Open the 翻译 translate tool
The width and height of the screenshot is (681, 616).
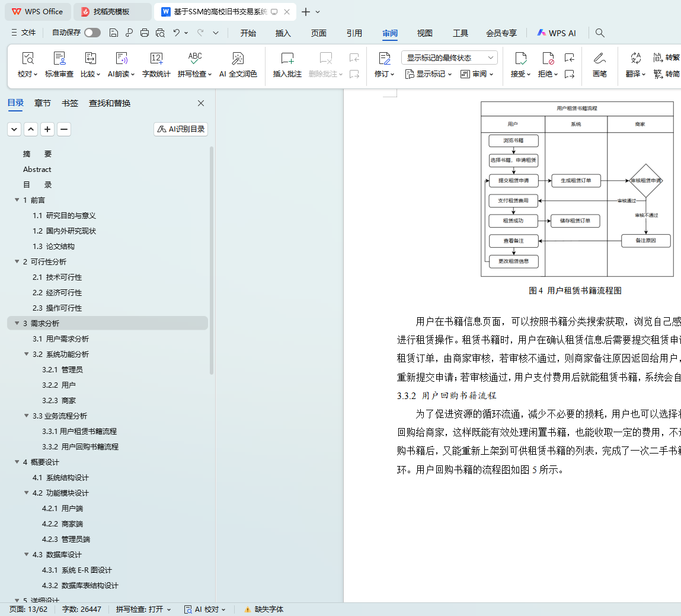click(635, 64)
